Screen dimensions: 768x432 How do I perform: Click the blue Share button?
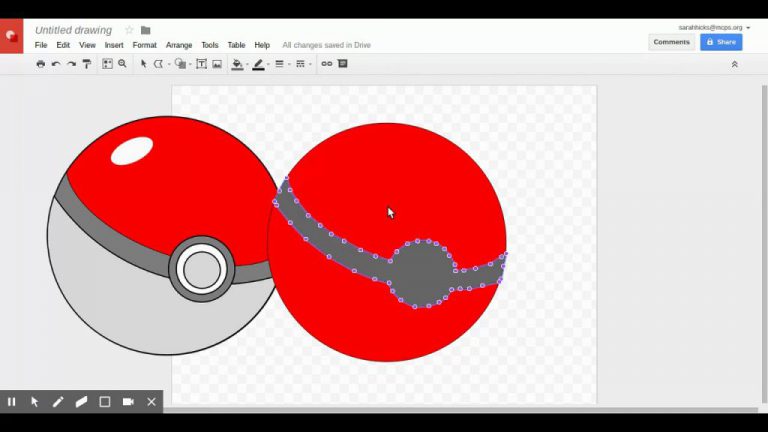721,42
